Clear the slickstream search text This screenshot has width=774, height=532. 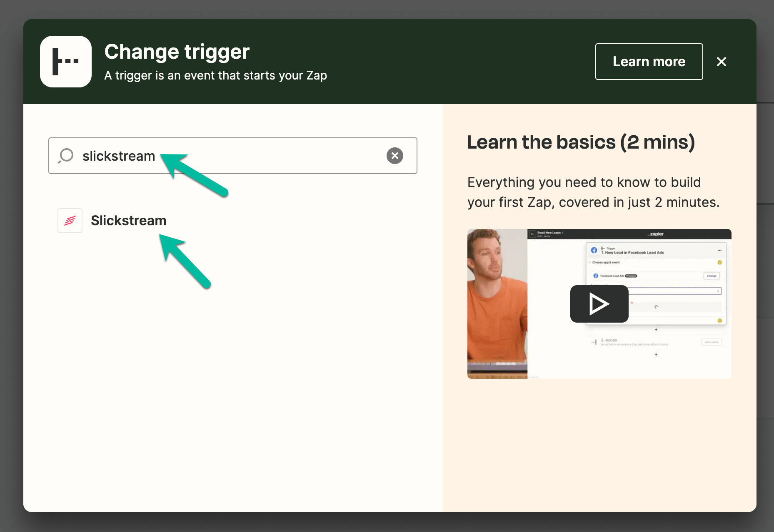click(x=395, y=156)
